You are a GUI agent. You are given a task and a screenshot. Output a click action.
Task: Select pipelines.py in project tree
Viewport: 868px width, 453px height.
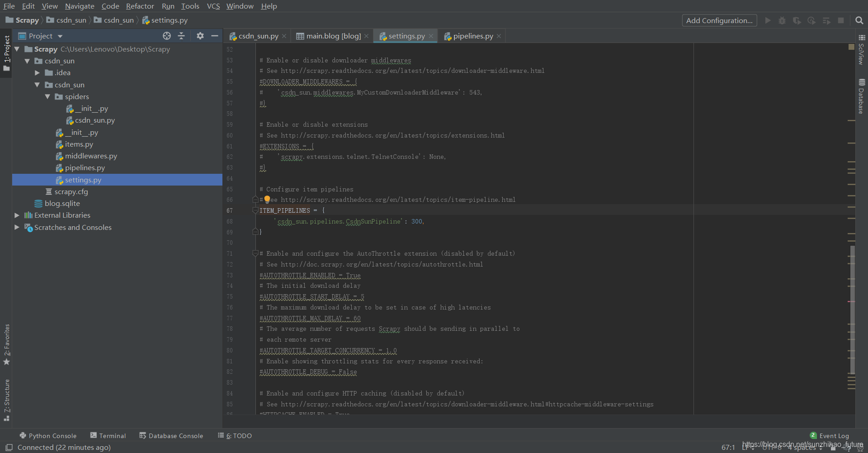(x=85, y=167)
